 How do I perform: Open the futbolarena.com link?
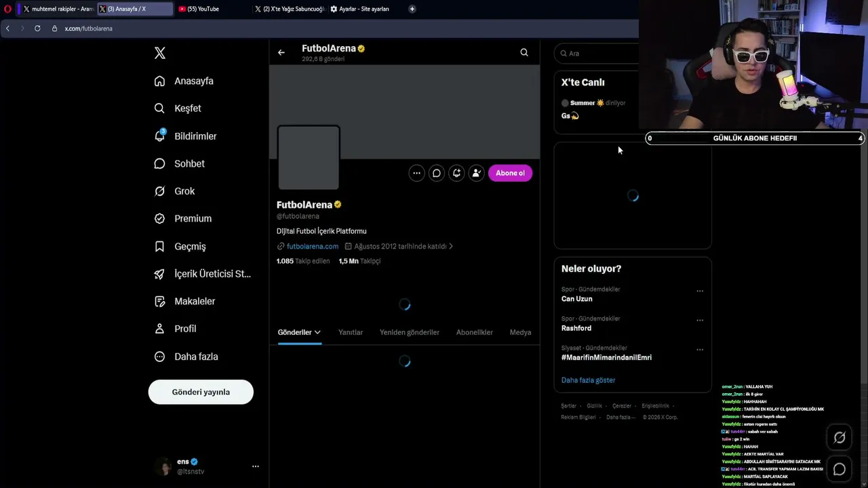click(x=313, y=247)
